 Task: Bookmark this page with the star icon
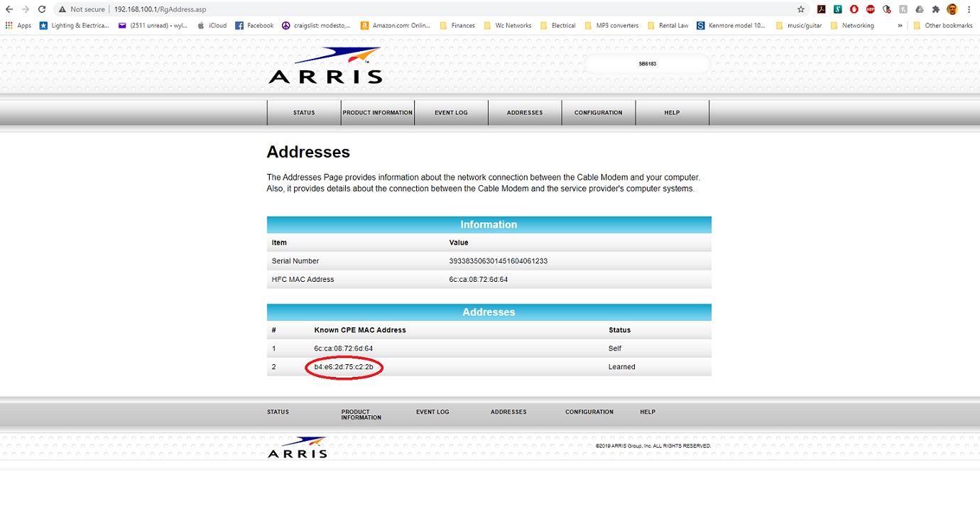pyautogui.click(x=801, y=9)
